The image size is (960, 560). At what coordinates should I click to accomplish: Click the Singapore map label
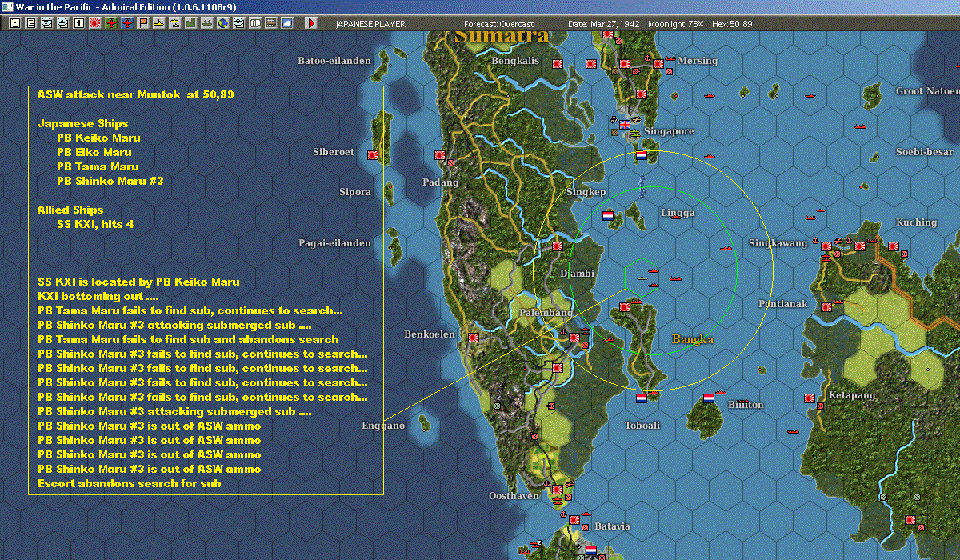point(670,131)
